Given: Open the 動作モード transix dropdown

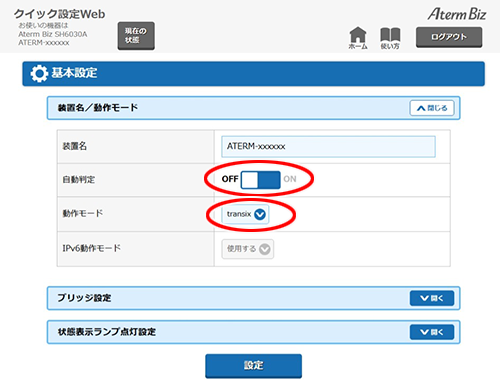Looking at the screenshot, I should coord(245,214).
